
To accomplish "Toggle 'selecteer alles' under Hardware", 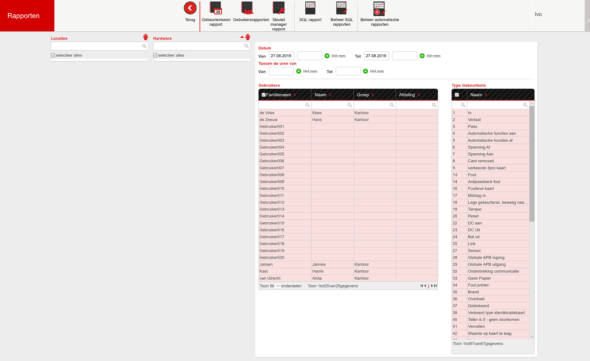I will (x=155, y=55).
